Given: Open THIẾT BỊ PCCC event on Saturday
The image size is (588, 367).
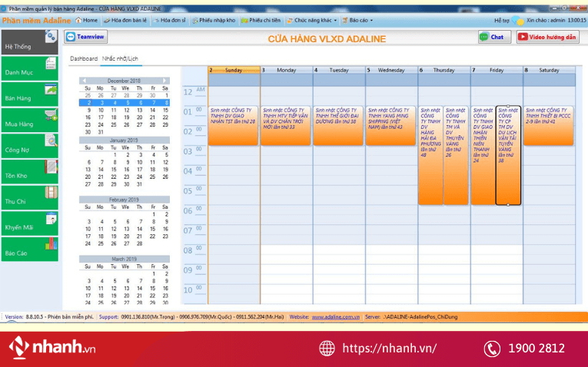Looking at the screenshot, I should pyautogui.click(x=548, y=126).
